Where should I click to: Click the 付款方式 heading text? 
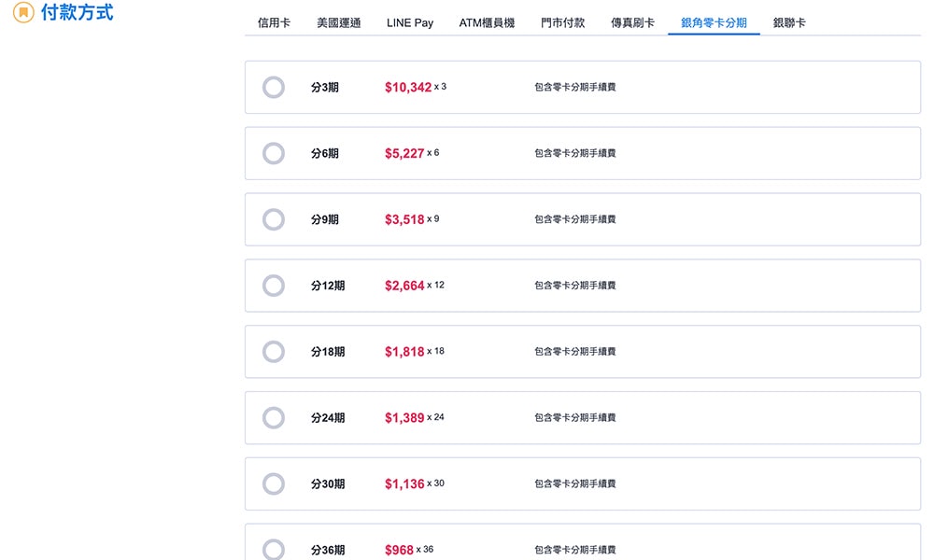tap(77, 12)
